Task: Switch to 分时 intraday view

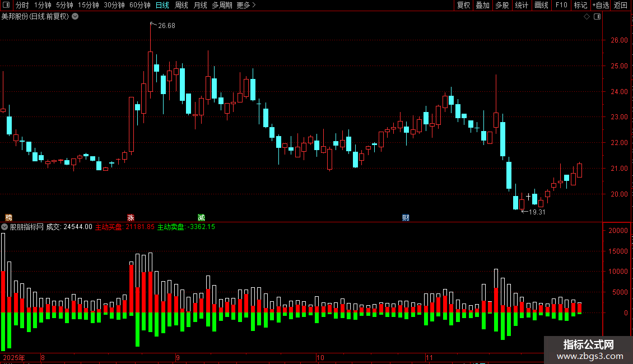Action: point(22,5)
